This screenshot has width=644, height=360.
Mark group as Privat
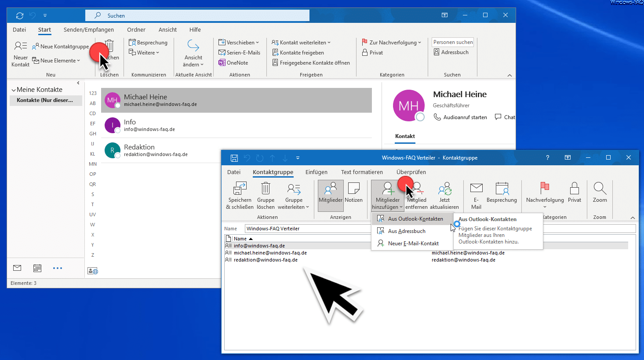coord(575,193)
